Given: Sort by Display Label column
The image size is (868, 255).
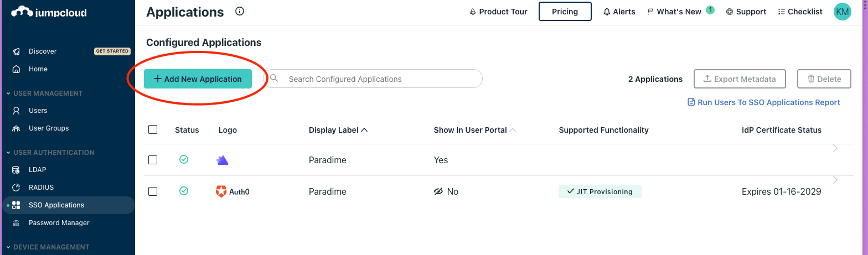Looking at the screenshot, I should tap(338, 130).
